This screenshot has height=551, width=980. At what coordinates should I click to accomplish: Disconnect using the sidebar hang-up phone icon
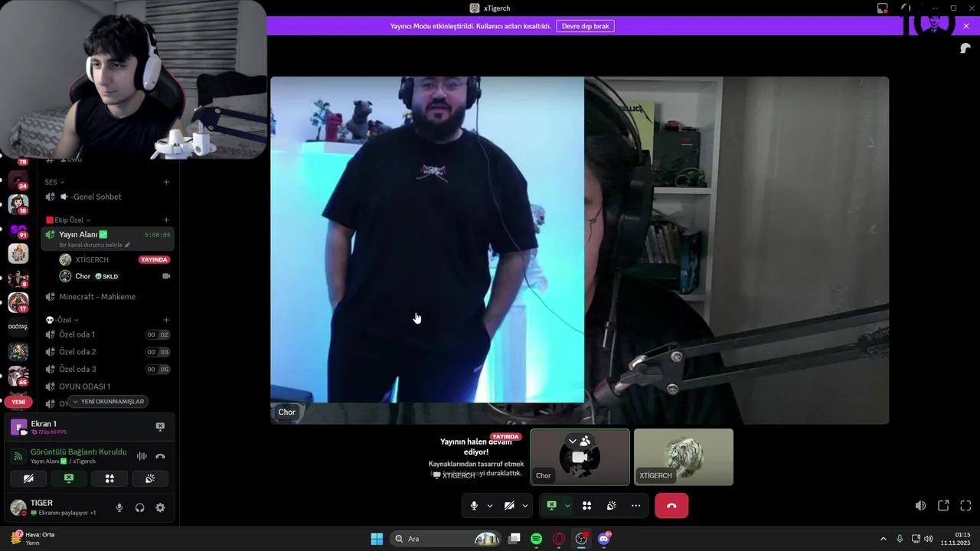[160, 456]
